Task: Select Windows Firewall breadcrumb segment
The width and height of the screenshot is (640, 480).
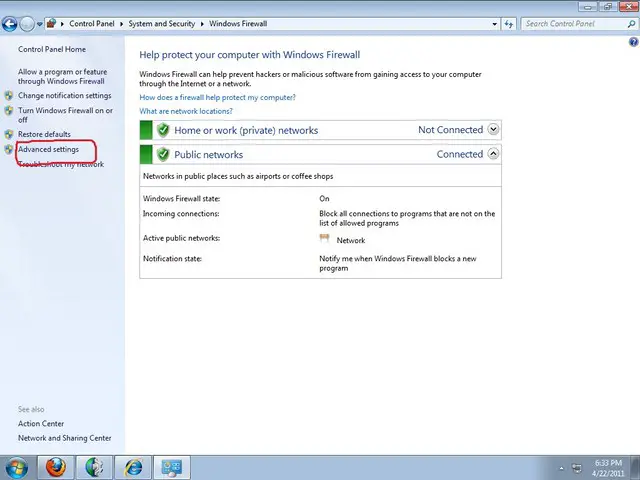Action: click(x=238, y=24)
